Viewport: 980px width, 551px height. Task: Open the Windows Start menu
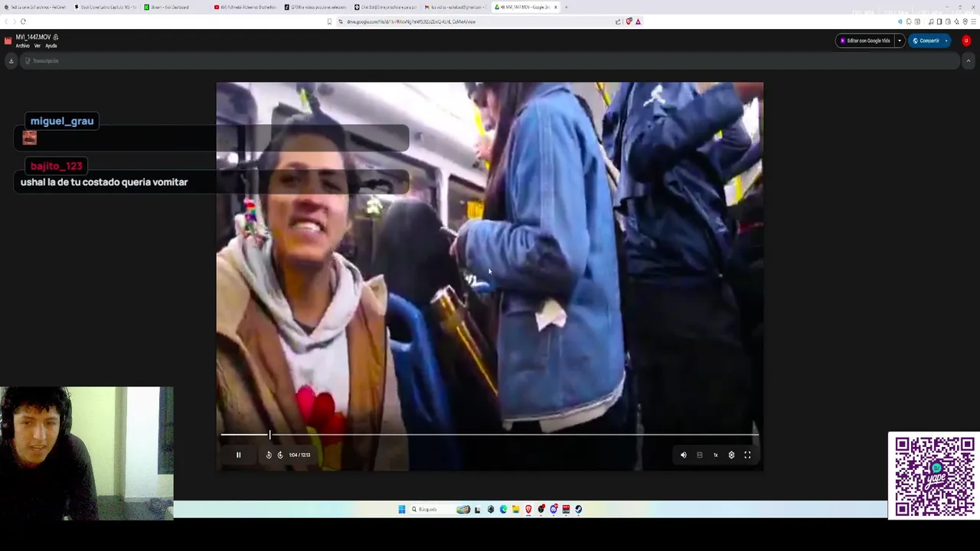click(401, 510)
